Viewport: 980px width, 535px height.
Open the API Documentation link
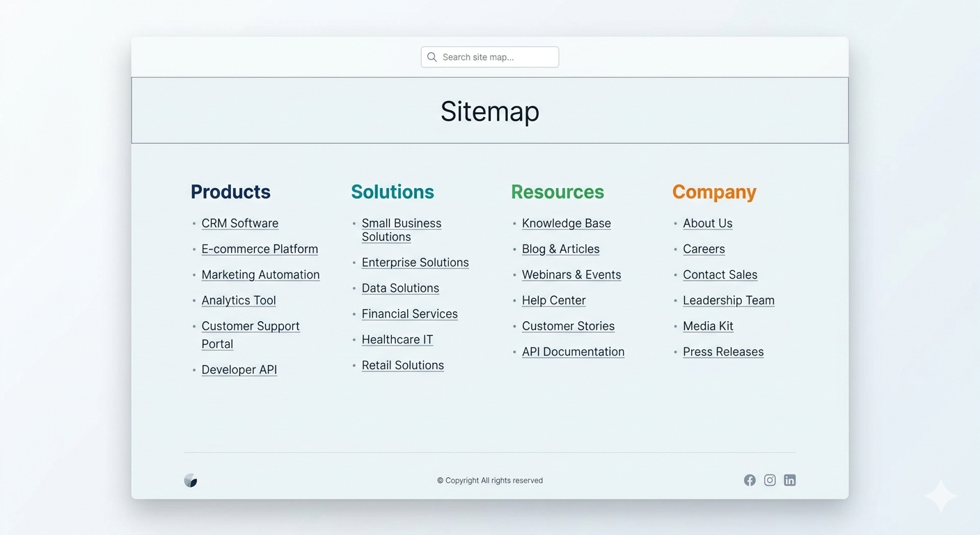coord(573,351)
